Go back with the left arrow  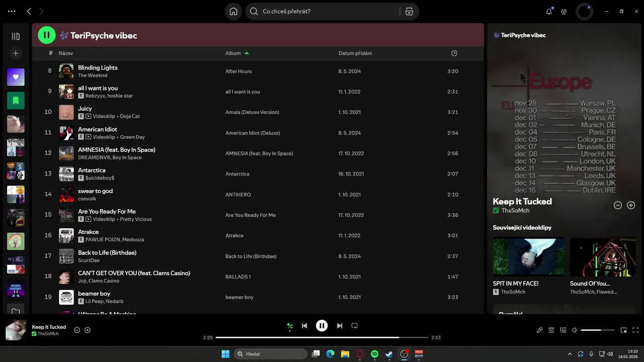tap(29, 11)
